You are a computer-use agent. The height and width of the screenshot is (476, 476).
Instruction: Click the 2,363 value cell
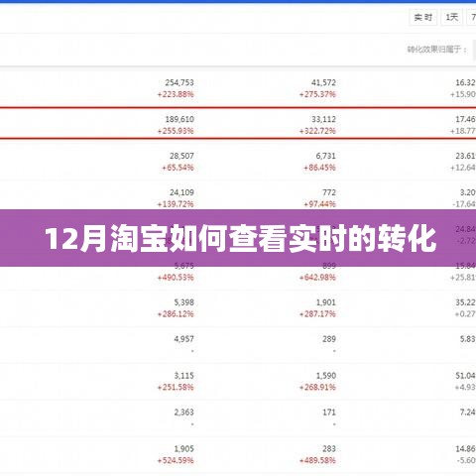point(183,413)
